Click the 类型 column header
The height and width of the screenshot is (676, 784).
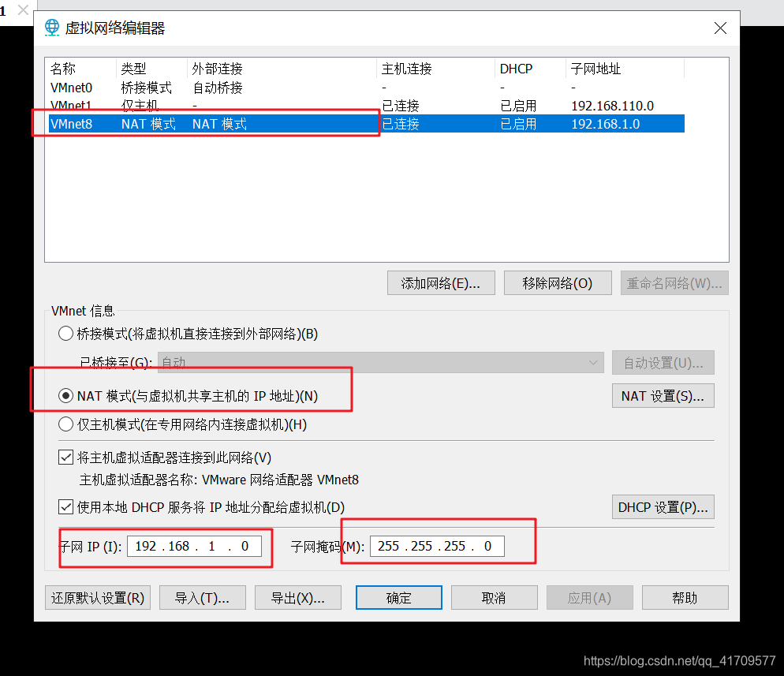tap(152, 69)
